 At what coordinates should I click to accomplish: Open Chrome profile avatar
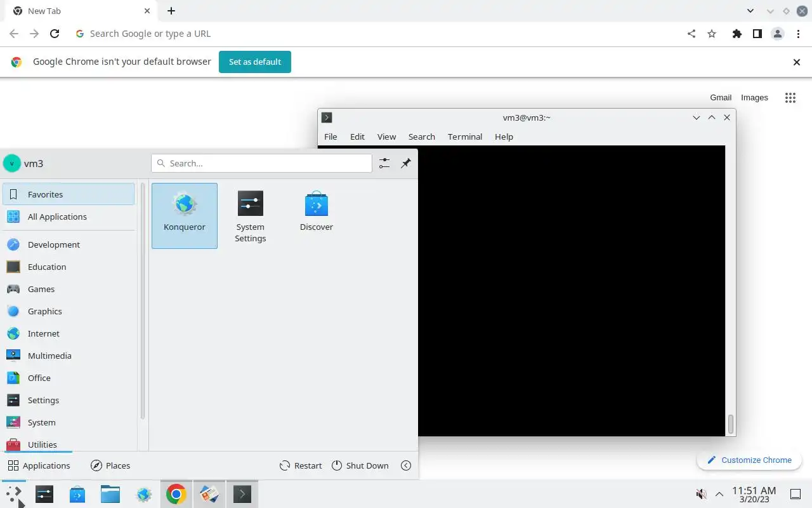pos(778,34)
